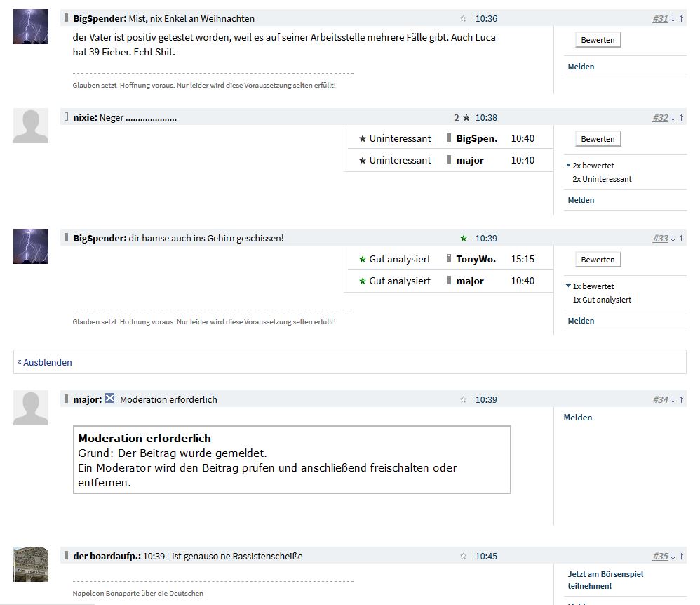Click the down arrow next to #34
This screenshot has width=700, height=605.
click(673, 399)
